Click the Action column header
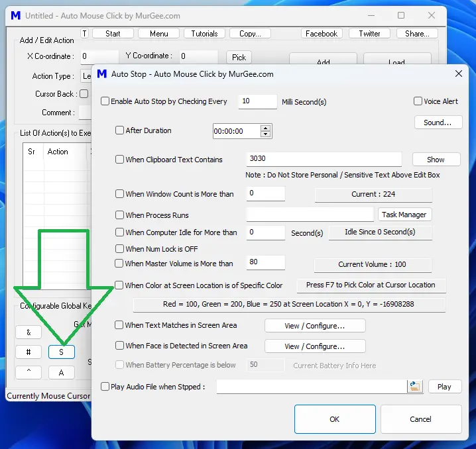The width and height of the screenshot is (476, 449). pyautogui.click(x=66, y=151)
